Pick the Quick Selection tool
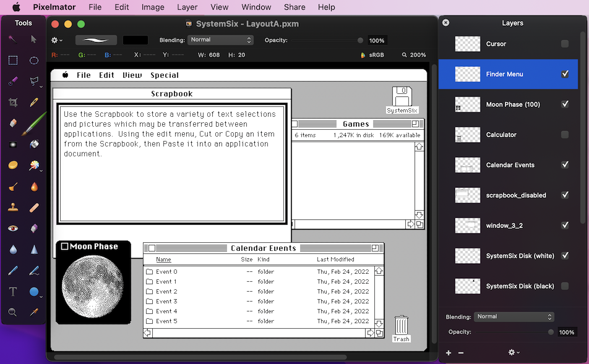 pyautogui.click(x=13, y=81)
